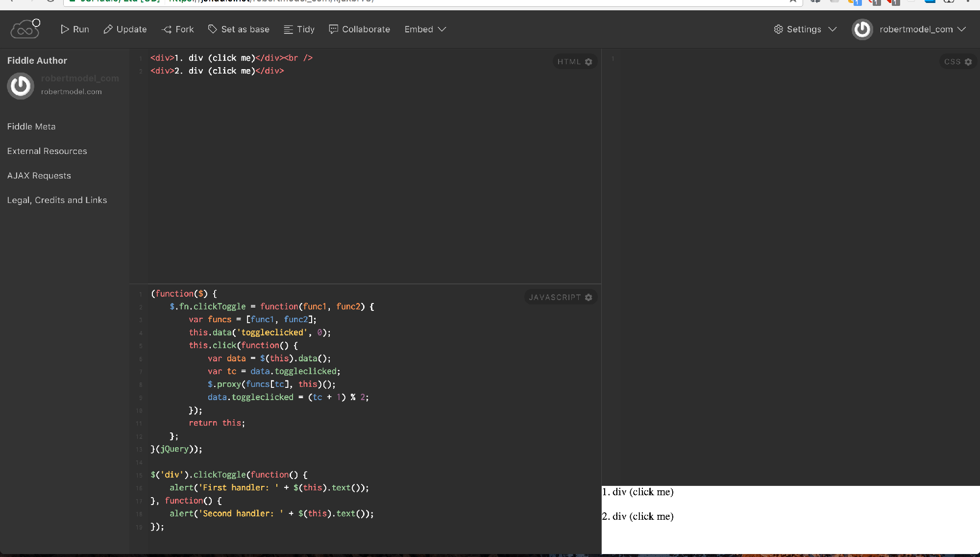The width and height of the screenshot is (980, 557).
Task: Open the HTML panel settings gear
Action: pos(589,61)
